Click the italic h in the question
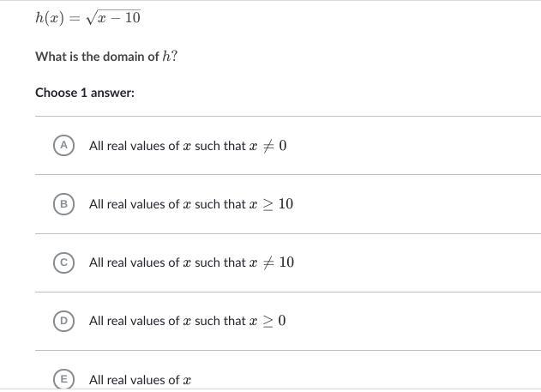The width and height of the screenshot is (541, 392). pyautogui.click(x=166, y=56)
